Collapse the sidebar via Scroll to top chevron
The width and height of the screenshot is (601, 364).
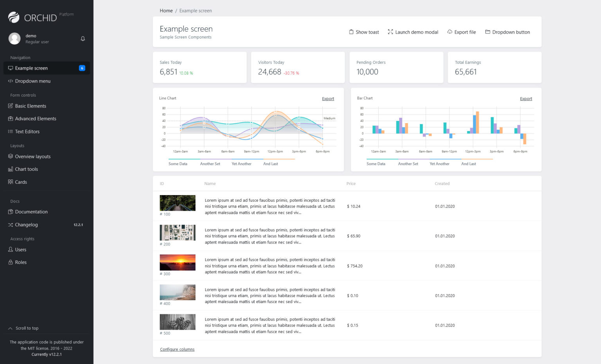(x=10, y=328)
